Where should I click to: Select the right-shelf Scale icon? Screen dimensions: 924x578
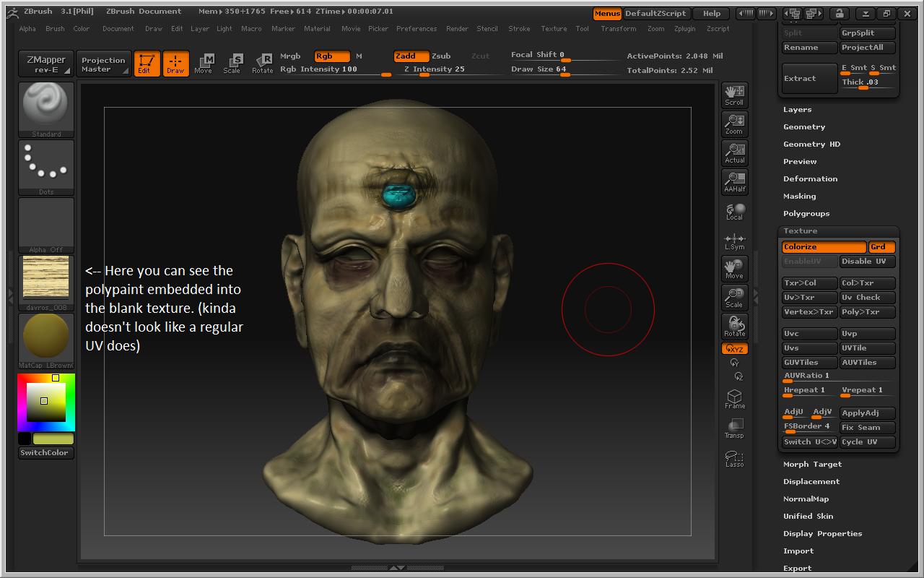click(734, 298)
